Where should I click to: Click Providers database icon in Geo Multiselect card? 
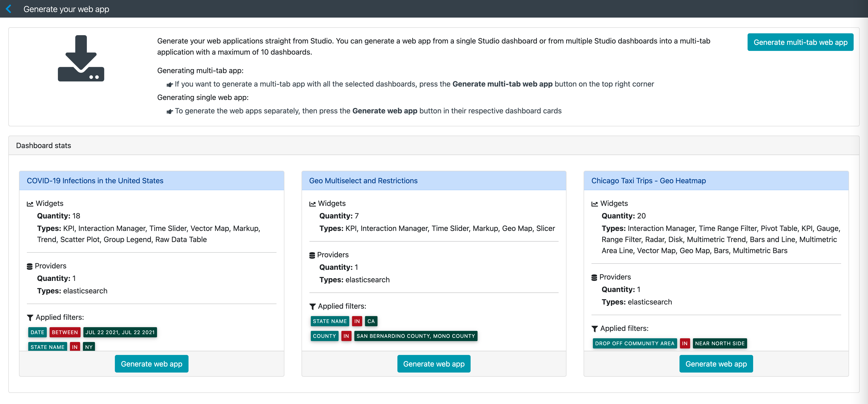tap(312, 255)
